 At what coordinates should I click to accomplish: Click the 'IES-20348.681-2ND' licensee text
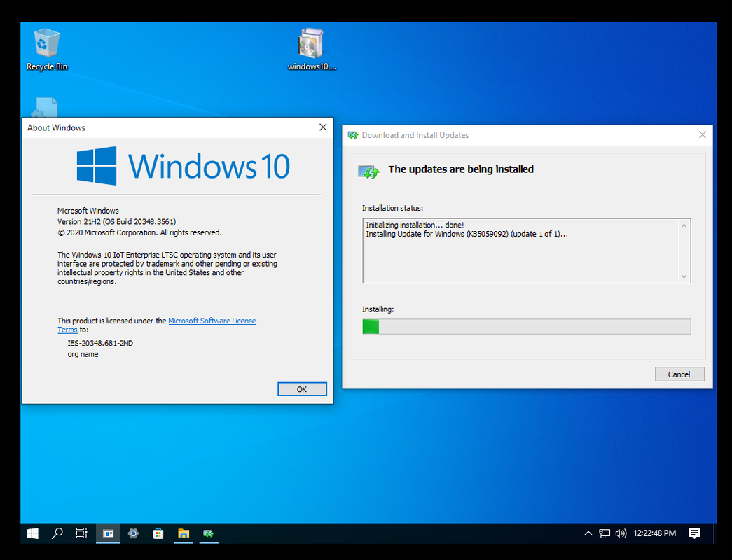tap(100, 344)
